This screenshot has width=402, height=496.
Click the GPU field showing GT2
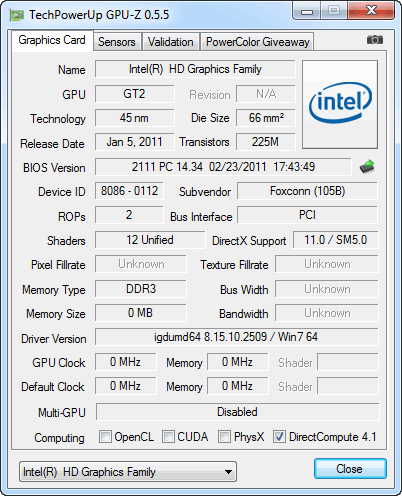134,94
